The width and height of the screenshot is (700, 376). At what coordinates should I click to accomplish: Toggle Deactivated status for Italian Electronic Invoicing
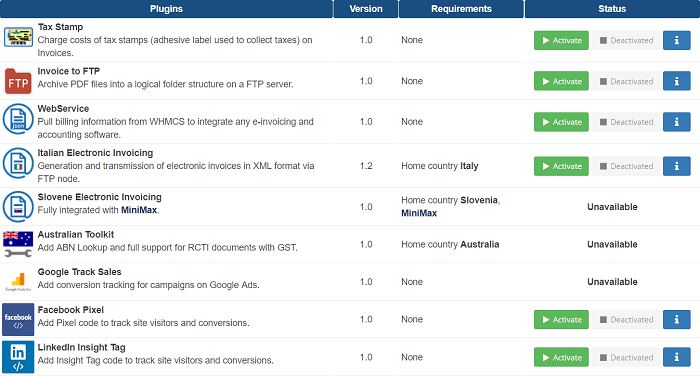pos(626,166)
